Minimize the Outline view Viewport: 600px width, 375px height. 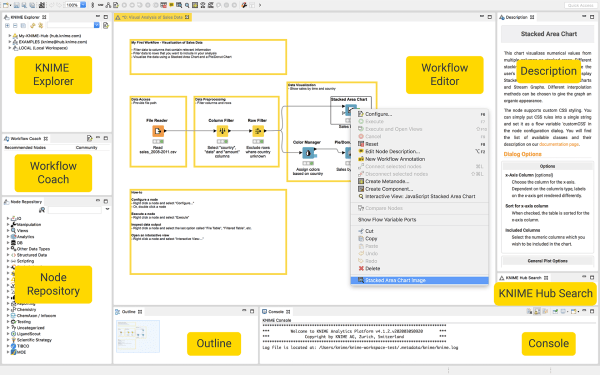pos(244,311)
